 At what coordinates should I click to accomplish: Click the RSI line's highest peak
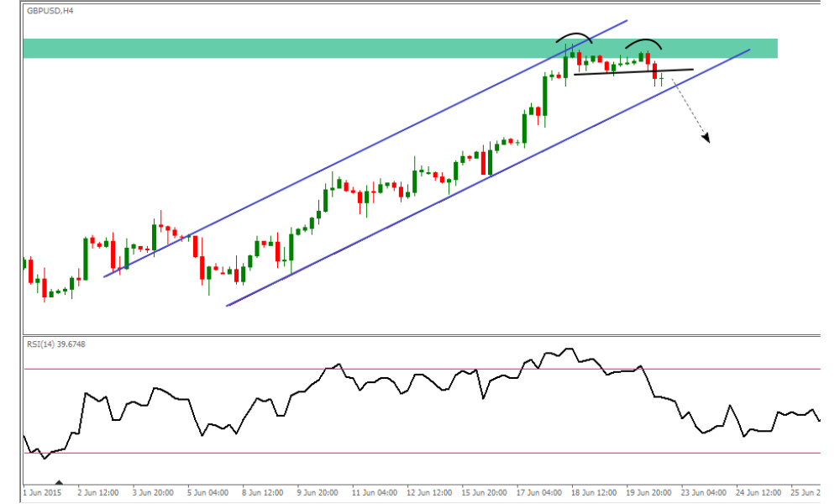570,348
